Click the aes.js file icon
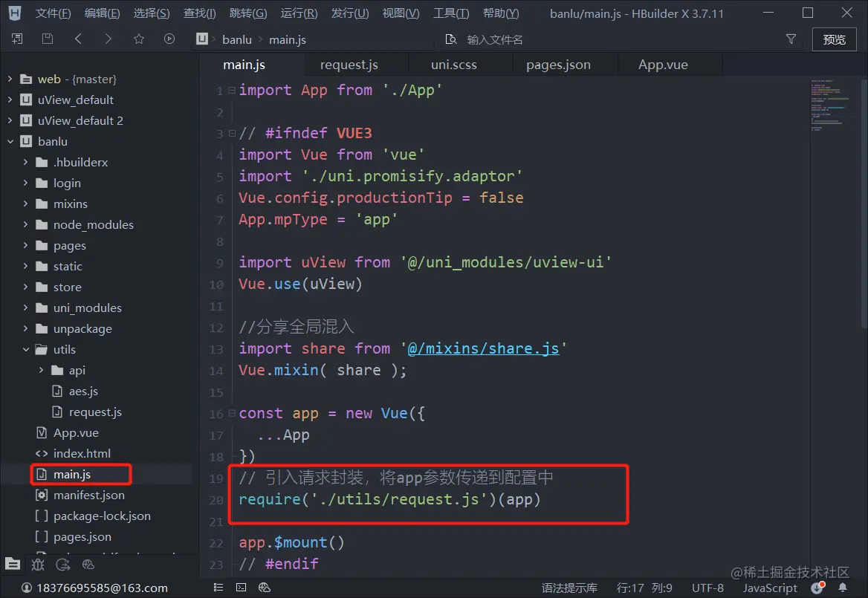 click(57, 391)
